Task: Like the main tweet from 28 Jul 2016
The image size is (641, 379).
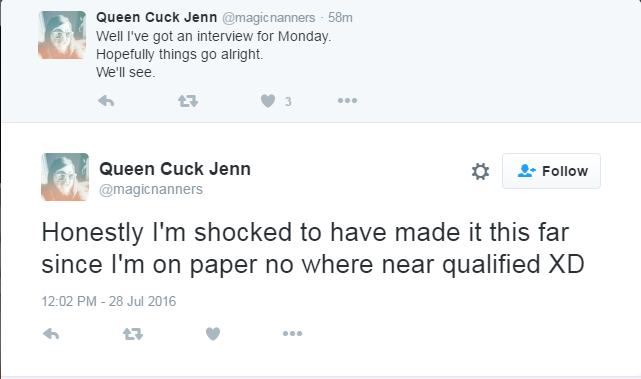Action: [213, 334]
